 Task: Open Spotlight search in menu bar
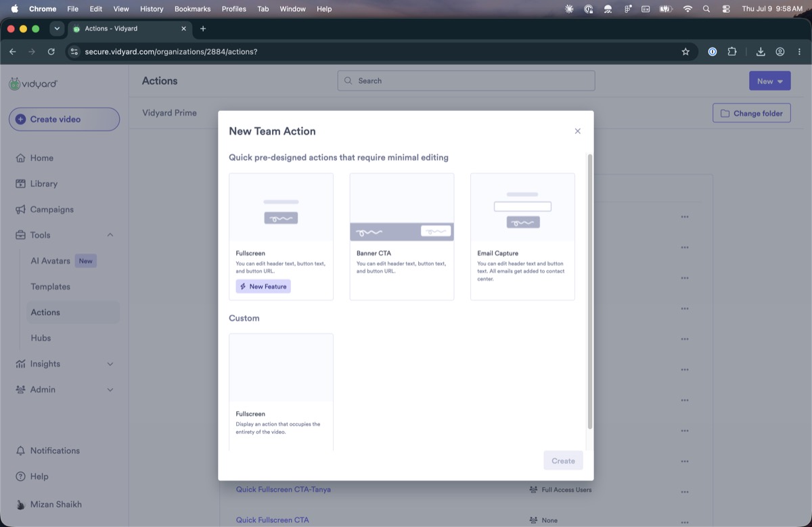point(706,9)
